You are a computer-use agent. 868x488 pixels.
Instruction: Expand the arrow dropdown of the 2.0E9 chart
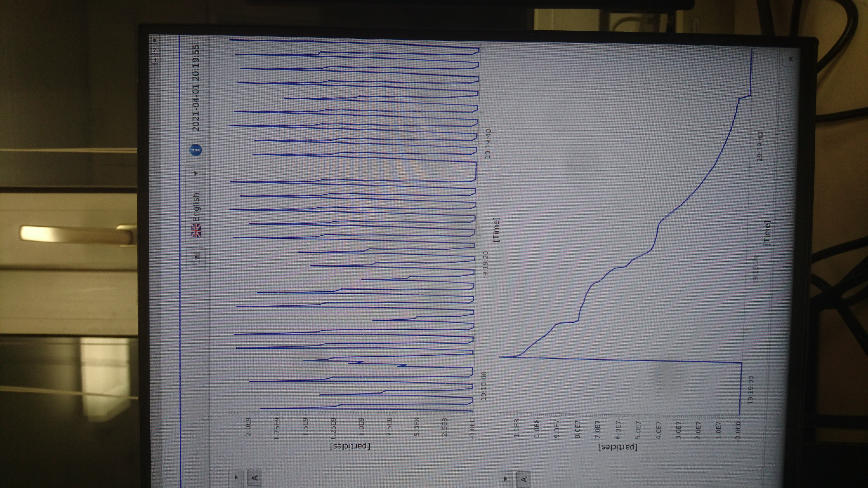pos(236,477)
